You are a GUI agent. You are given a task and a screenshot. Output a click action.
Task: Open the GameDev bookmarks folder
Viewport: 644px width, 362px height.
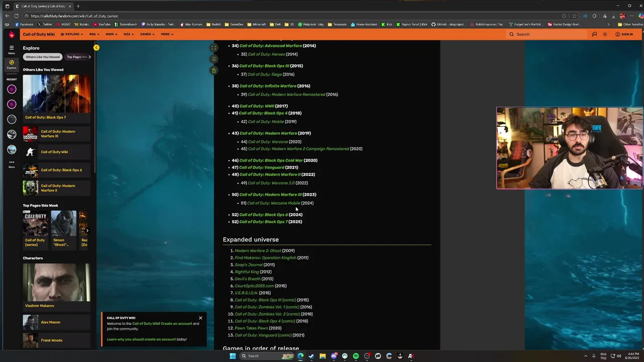234,24
